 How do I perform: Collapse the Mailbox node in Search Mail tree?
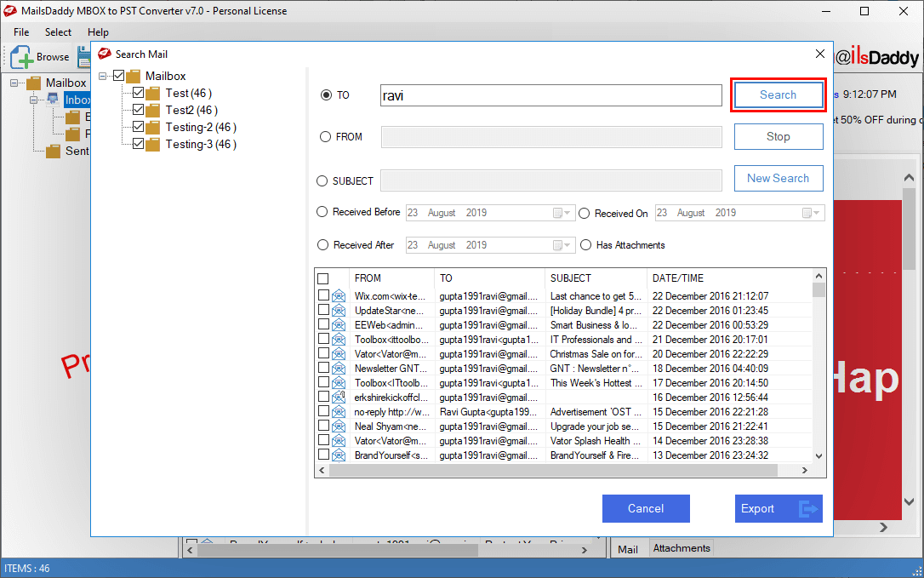[103, 76]
